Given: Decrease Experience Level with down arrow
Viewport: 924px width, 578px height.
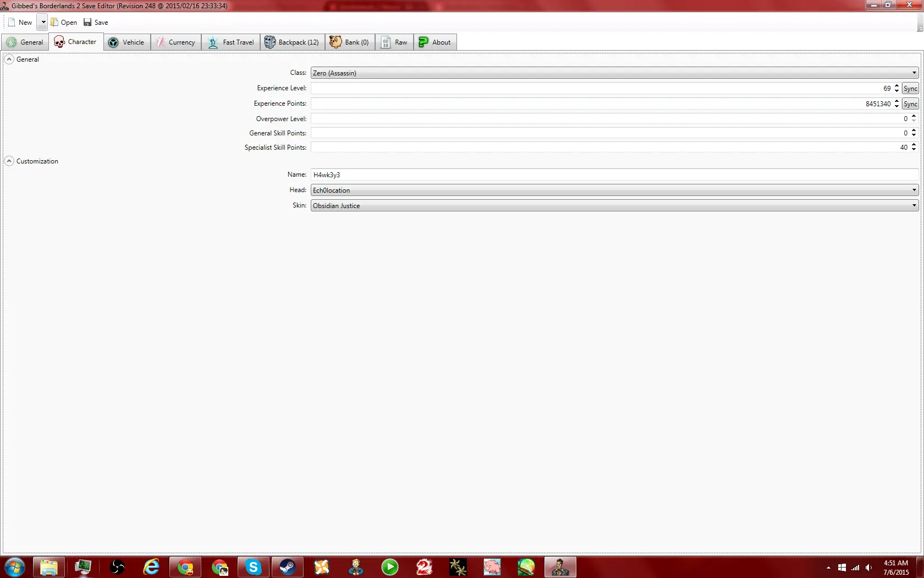Looking at the screenshot, I should [897, 91].
